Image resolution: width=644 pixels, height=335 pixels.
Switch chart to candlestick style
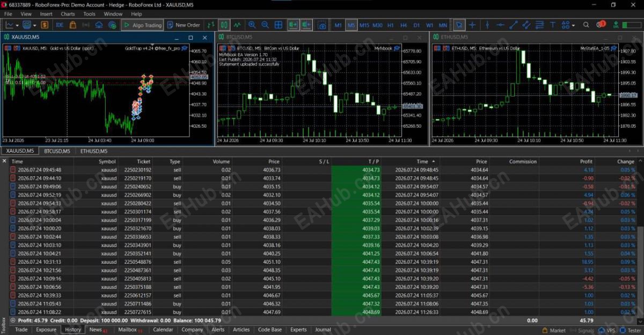pyautogui.click(x=224, y=25)
